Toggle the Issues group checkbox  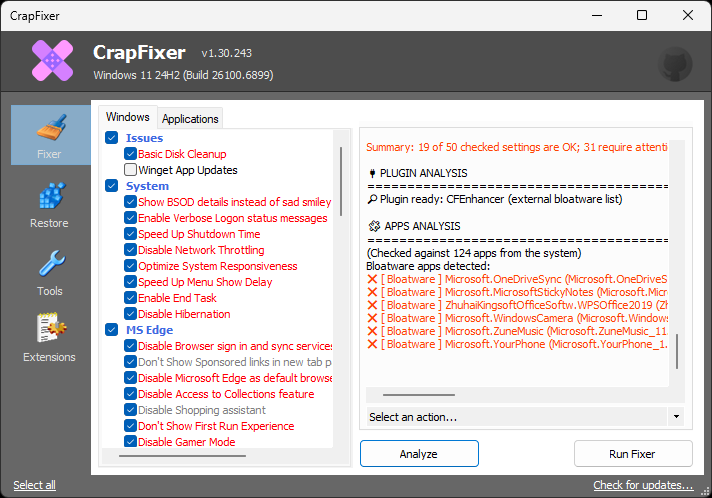click(x=112, y=138)
